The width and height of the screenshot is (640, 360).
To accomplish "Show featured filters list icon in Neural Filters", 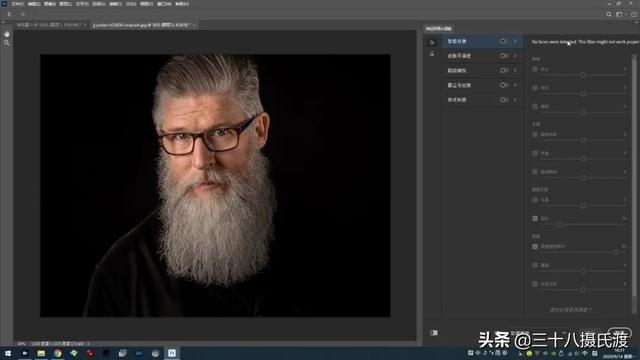I will [x=432, y=42].
